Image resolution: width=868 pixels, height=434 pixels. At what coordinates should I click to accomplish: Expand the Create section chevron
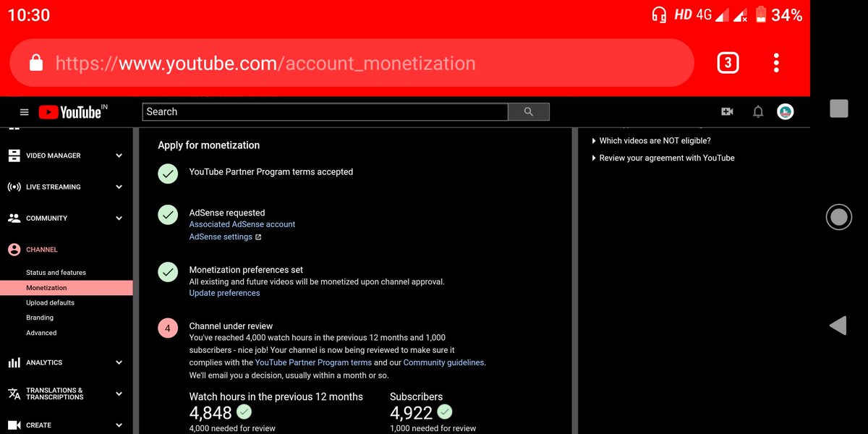(x=119, y=425)
